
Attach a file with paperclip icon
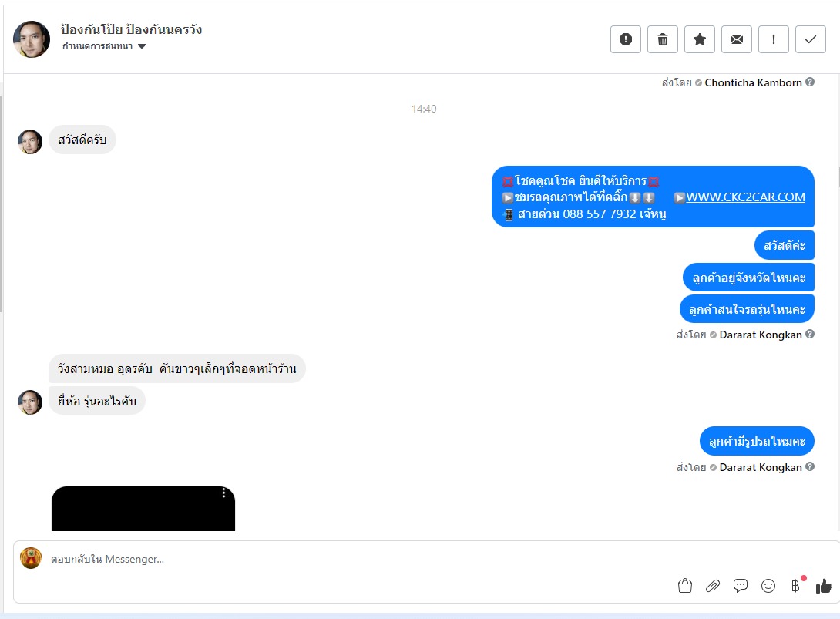coord(713,586)
